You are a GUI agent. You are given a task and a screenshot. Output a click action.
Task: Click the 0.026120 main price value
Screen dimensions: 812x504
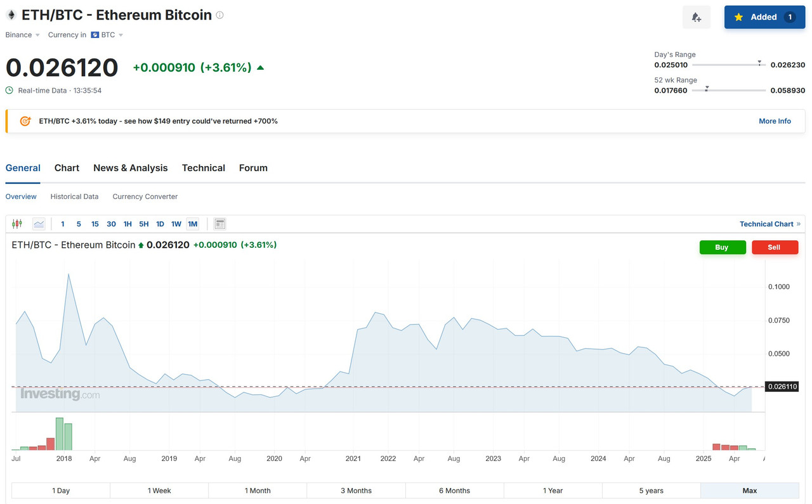62,68
